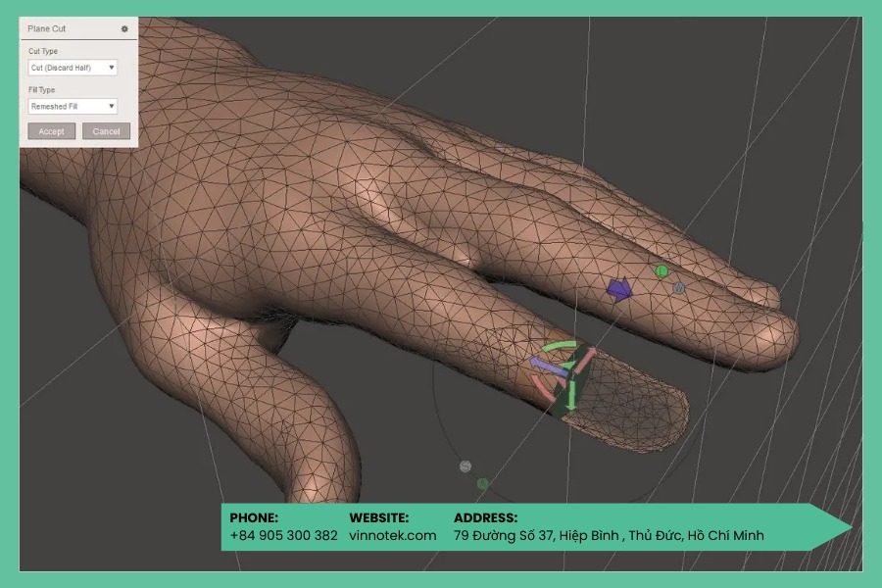This screenshot has width=882, height=588.
Task: Click the large purple flip-direction arrow
Action: tap(619, 289)
